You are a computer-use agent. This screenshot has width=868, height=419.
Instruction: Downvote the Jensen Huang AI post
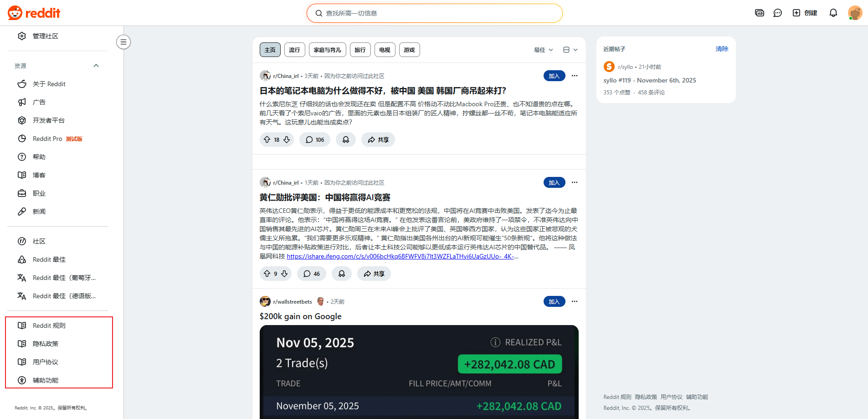click(x=284, y=274)
